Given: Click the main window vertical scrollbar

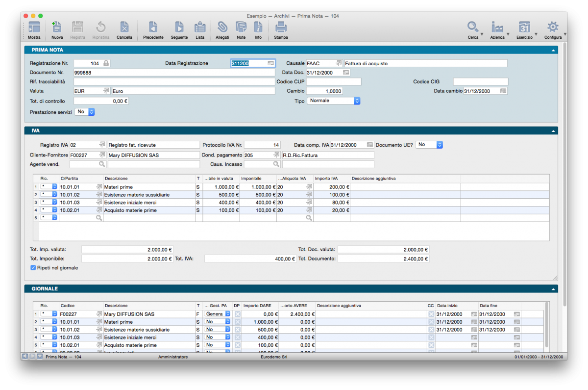Looking at the screenshot, I should click(x=564, y=172).
